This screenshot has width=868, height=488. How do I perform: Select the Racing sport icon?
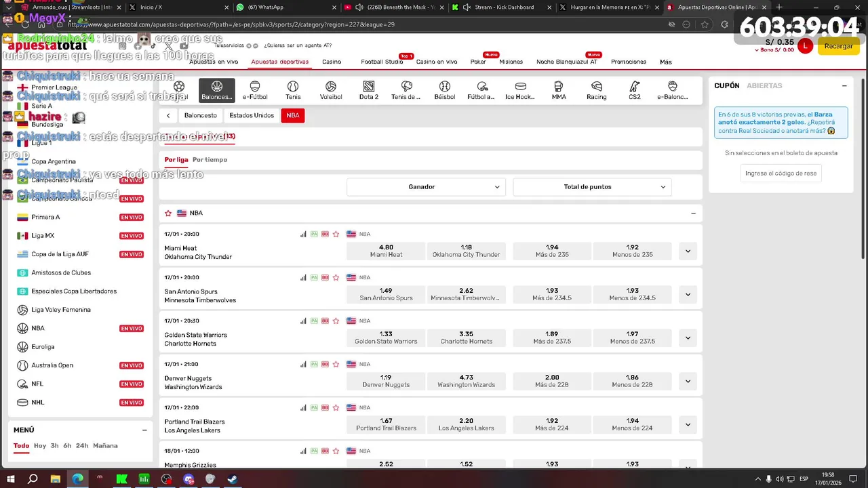[597, 90]
